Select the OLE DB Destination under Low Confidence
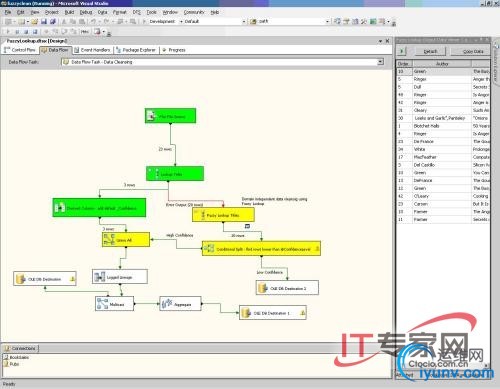 (287, 288)
